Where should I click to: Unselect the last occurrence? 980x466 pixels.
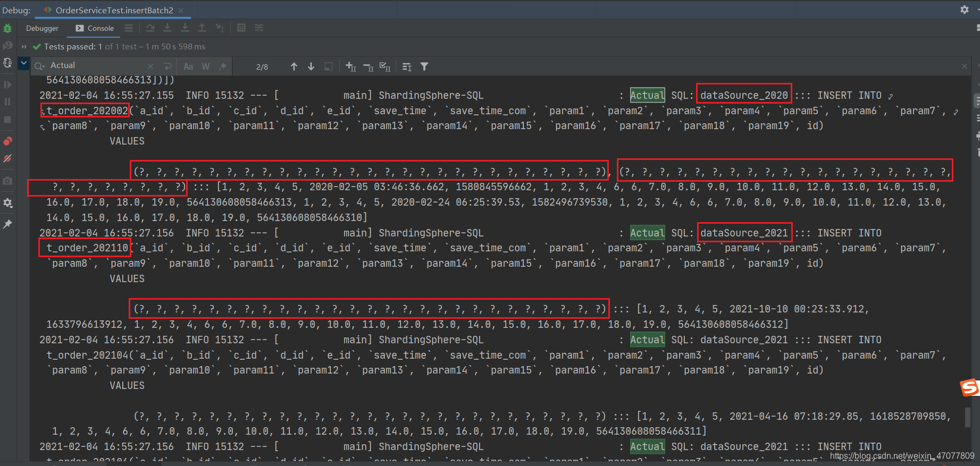click(x=368, y=66)
